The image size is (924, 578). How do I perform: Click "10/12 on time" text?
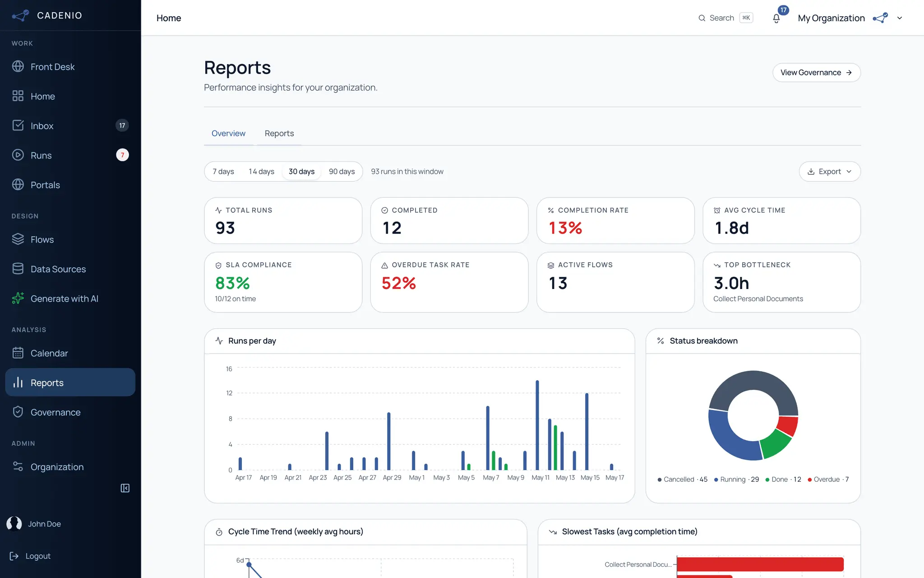click(x=235, y=299)
